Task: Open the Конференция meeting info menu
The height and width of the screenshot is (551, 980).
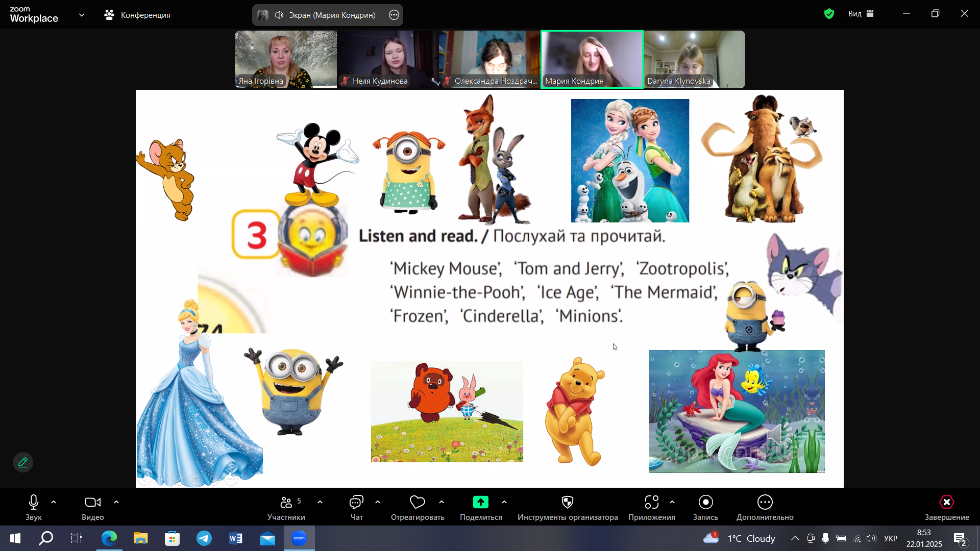Action: click(x=138, y=15)
